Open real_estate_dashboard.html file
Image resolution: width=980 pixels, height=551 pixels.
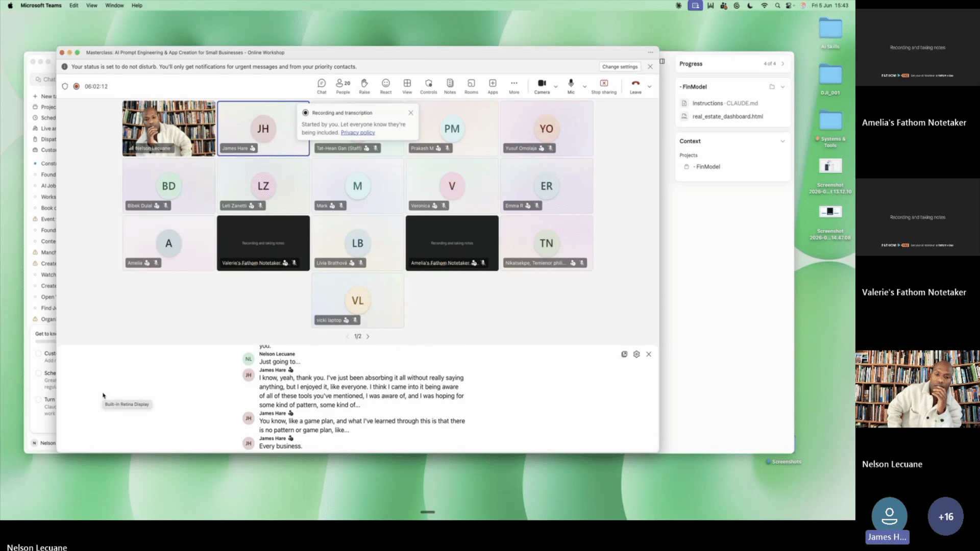[x=727, y=116]
